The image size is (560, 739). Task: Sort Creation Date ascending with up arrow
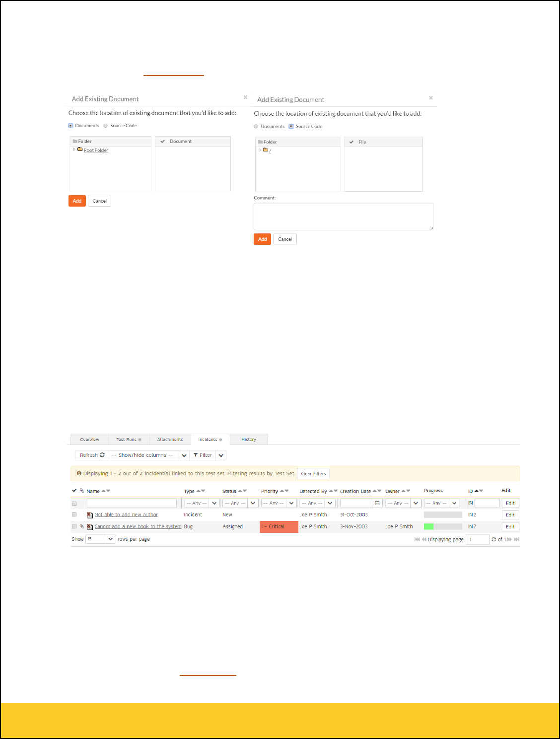(x=375, y=491)
